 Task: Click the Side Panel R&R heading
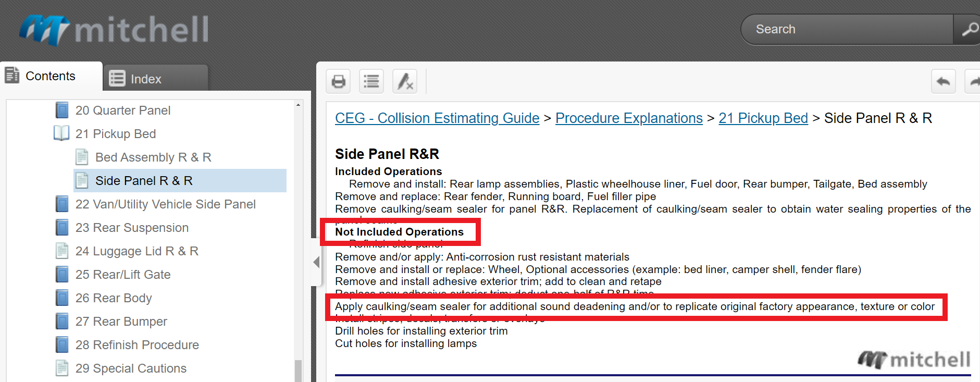coord(387,154)
